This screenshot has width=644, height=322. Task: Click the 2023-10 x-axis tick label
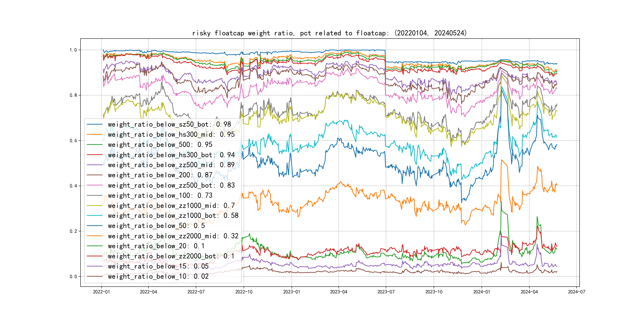click(434, 292)
